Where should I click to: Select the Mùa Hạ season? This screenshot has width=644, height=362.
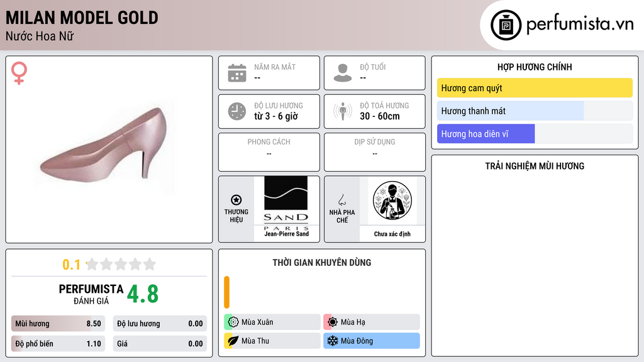(x=371, y=322)
